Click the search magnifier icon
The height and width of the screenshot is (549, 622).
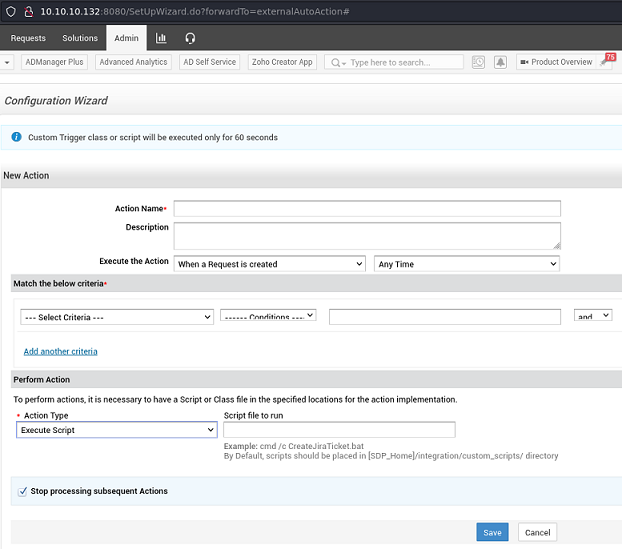(335, 62)
